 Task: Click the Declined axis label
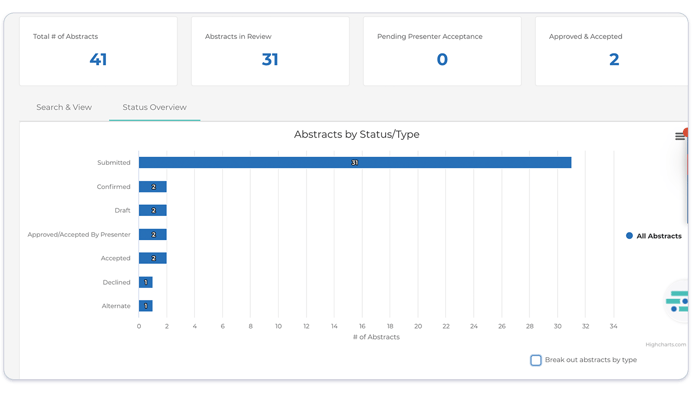[x=117, y=282]
